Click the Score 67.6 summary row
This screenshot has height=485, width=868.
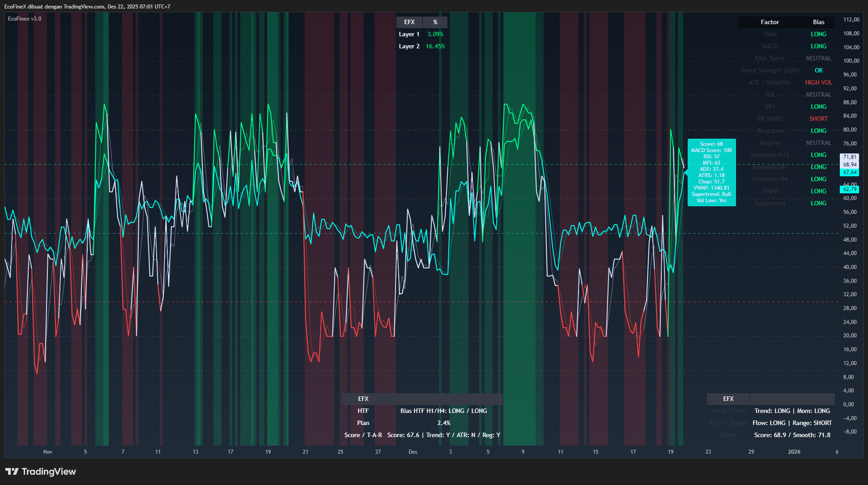click(x=443, y=435)
